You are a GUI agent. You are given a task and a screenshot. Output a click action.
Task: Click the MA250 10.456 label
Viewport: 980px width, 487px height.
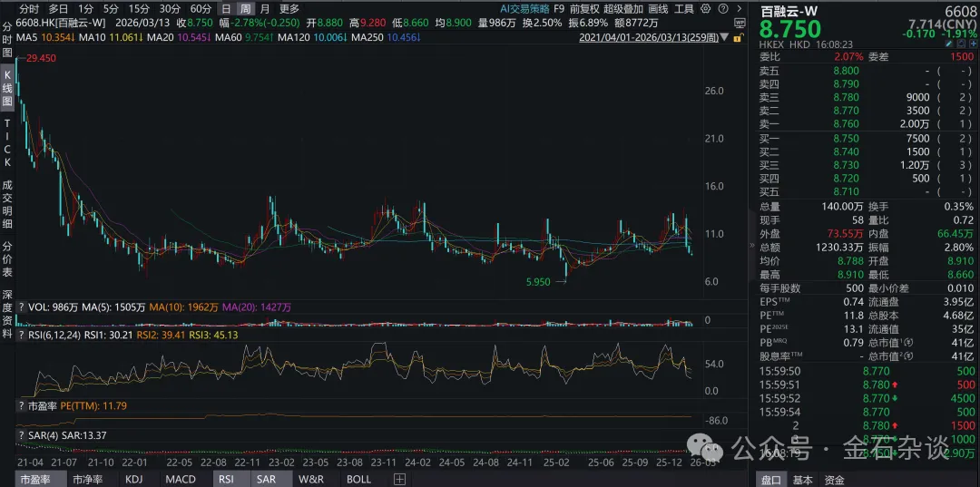pos(387,37)
